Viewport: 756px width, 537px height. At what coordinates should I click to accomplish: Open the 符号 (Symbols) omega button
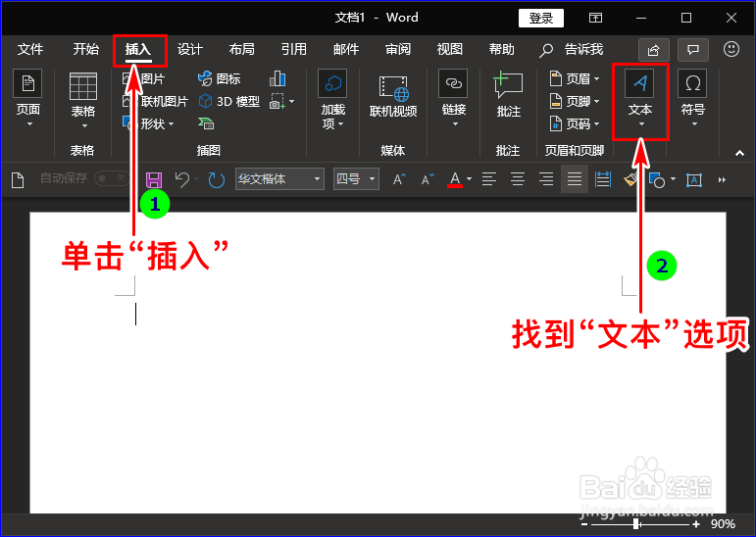693,99
